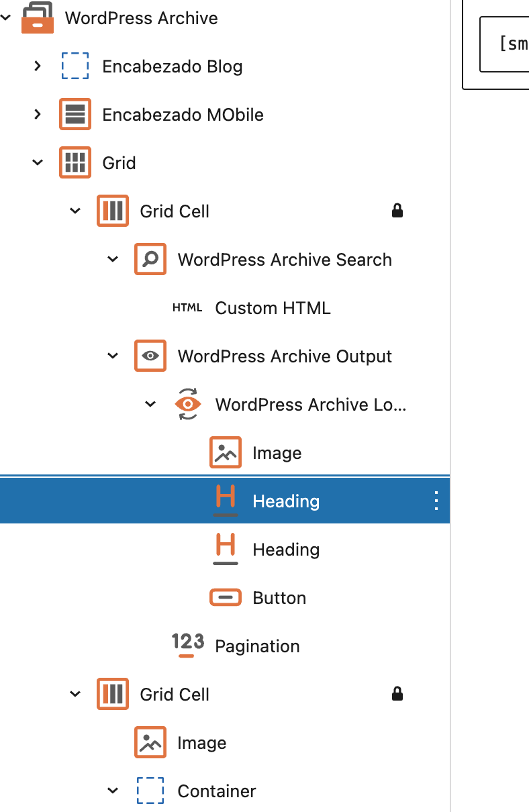The height and width of the screenshot is (812, 529).
Task: Click the shortcode field starting with [sm
Action: click(504, 44)
